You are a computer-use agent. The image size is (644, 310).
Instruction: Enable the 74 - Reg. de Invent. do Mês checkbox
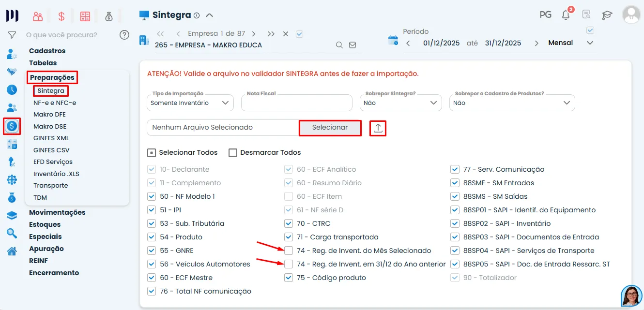[289, 251]
